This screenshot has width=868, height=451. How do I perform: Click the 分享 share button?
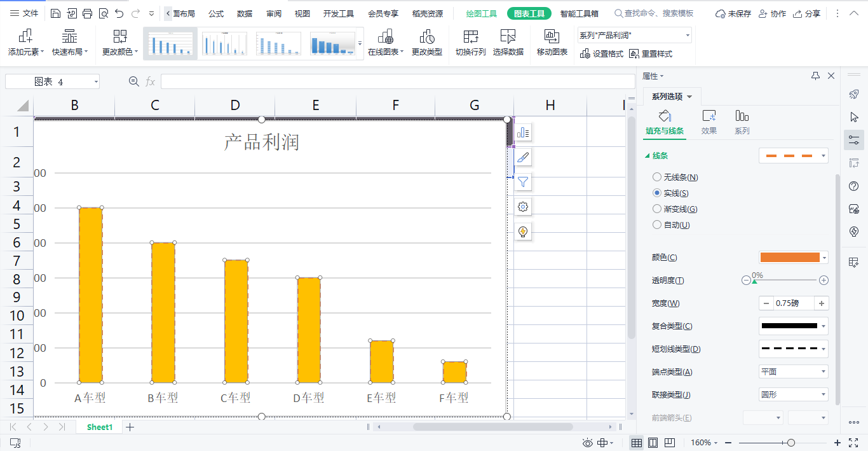pos(806,13)
